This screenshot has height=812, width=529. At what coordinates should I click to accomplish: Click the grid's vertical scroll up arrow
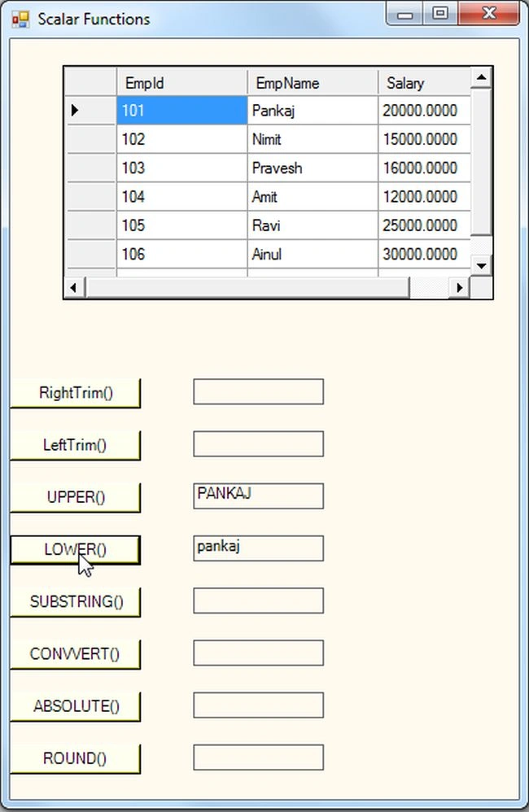481,77
